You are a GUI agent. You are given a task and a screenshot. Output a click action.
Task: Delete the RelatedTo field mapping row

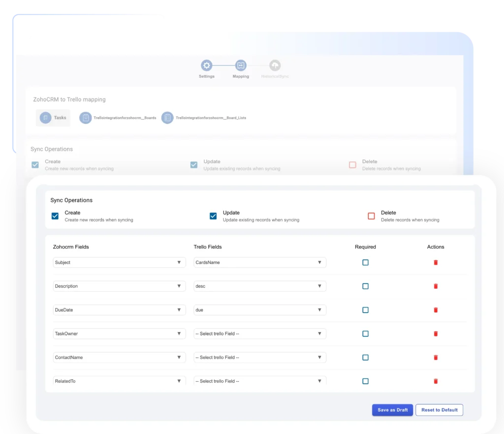(x=436, y=381)
